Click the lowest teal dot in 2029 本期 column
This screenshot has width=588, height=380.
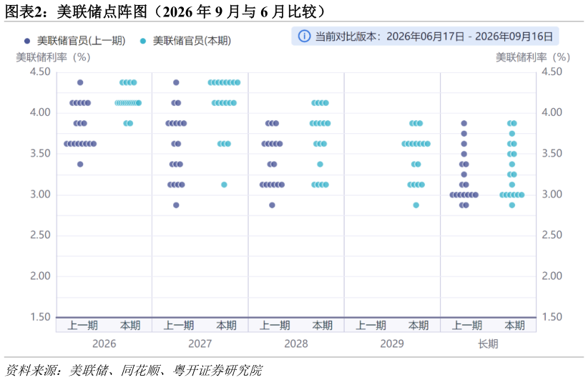(416, 205)
